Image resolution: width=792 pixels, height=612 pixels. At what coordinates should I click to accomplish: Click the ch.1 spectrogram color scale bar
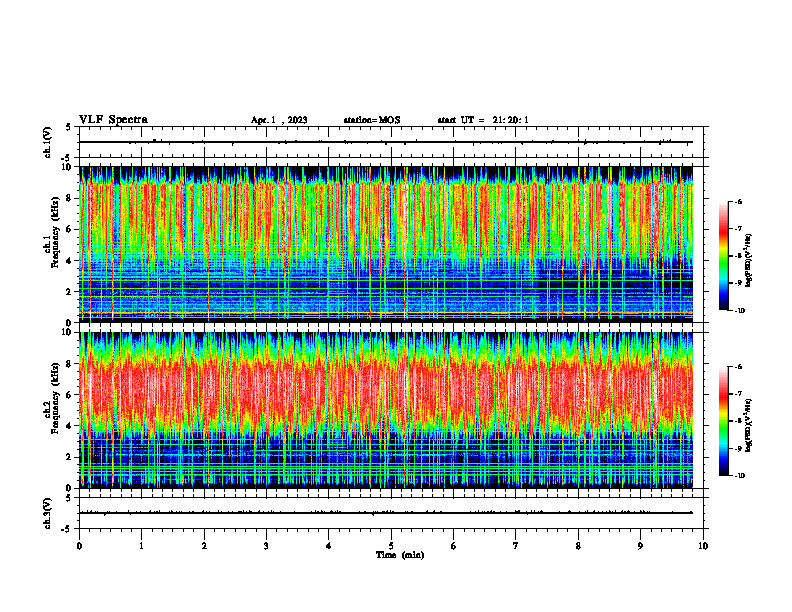(724, 256)
